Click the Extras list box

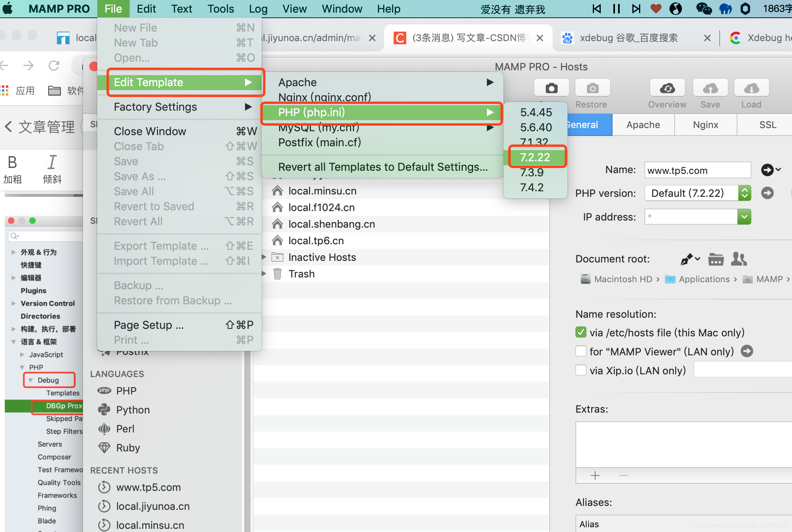click(x=684, y=445)
